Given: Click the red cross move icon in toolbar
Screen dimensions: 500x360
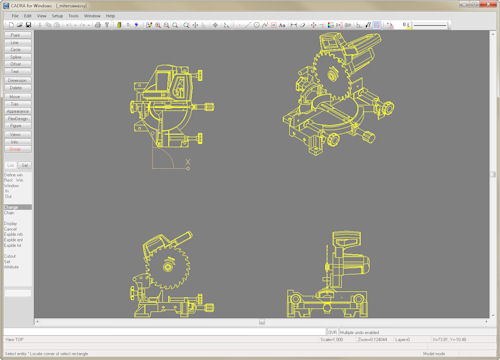Looking at the screenshot, I should 313,25.
